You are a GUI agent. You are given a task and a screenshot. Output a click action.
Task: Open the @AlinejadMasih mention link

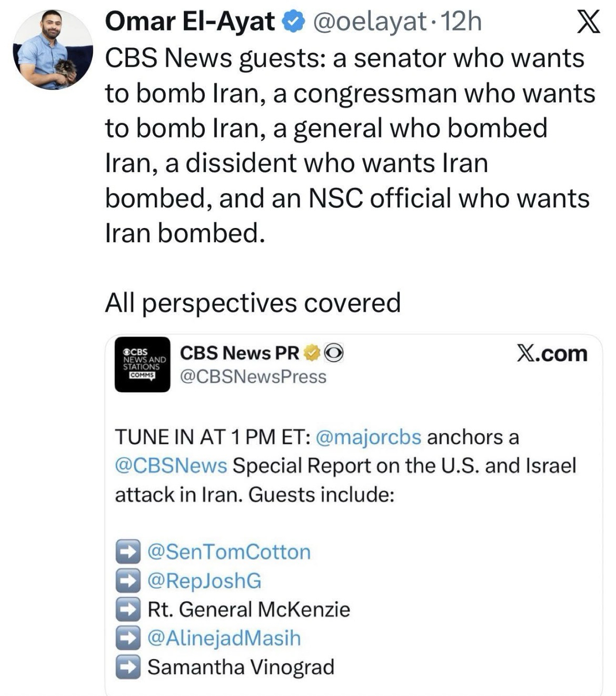click(224, 638)
